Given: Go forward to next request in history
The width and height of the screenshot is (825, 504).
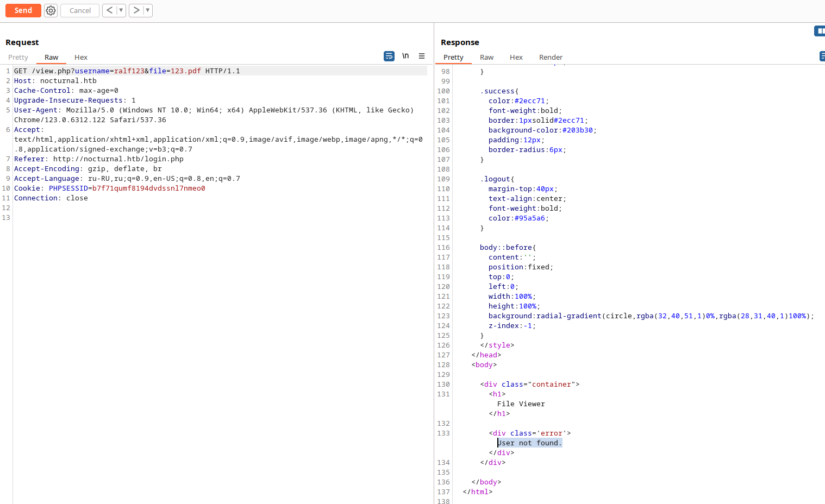Looking at the screenshot, I should tap(136, 10).
